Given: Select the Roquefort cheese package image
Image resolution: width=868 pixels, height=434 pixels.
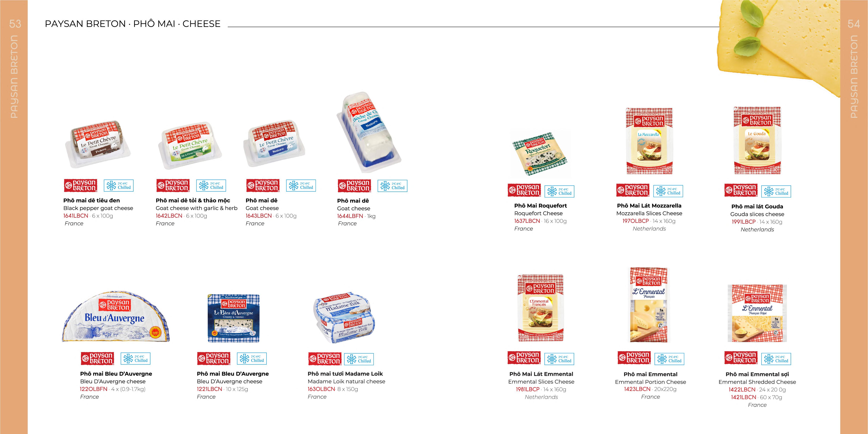Looking at the screenshot, I should point(540,154).
